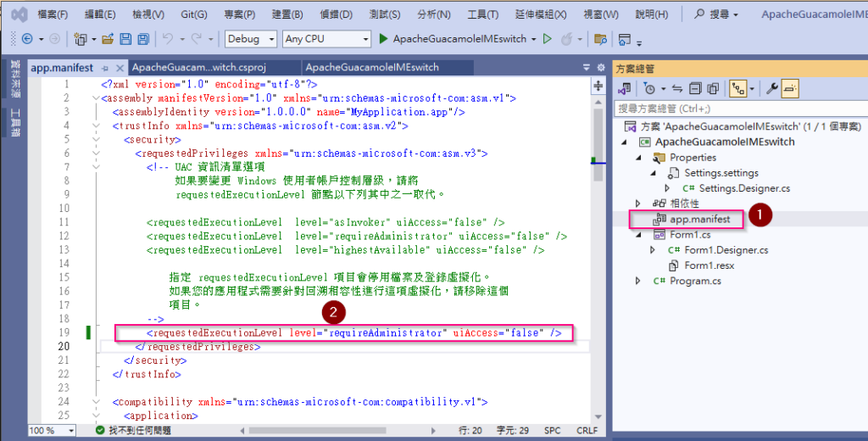The width and height of the screenshot is (868, 441).
Task: Start without debugging using hollow play icon
Action: coord(547,39)
